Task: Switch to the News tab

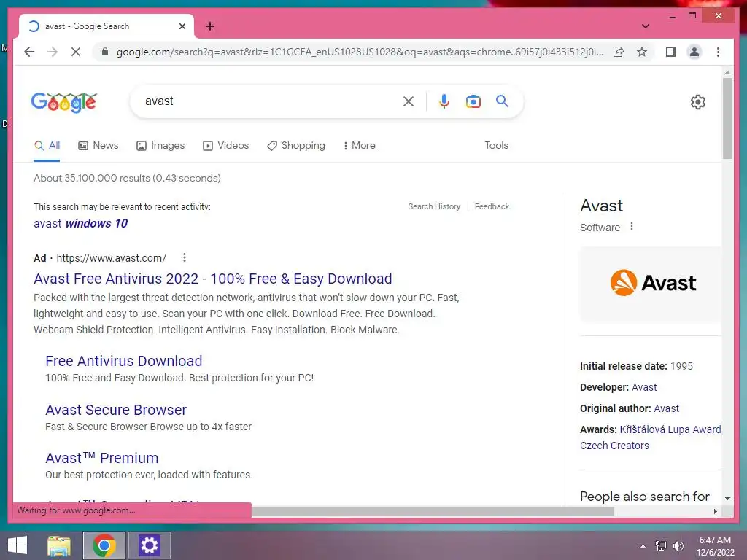Action: click(x=98, y=146)
